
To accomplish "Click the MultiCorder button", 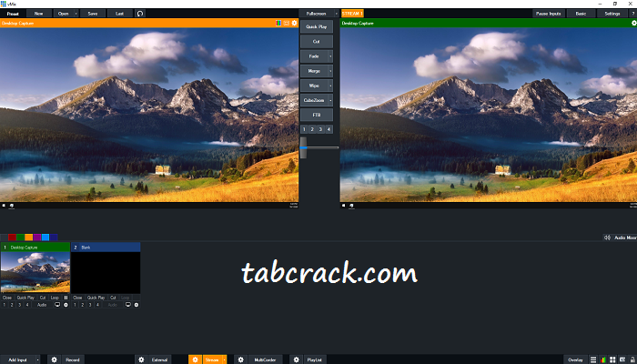I will 266,359.
